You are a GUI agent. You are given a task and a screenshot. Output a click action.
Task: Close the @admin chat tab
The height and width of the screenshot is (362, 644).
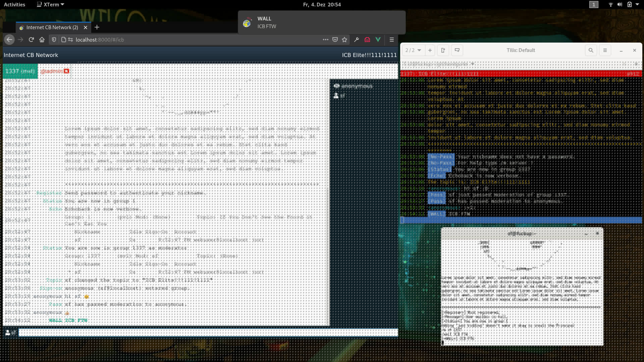(x=67, y=71)
